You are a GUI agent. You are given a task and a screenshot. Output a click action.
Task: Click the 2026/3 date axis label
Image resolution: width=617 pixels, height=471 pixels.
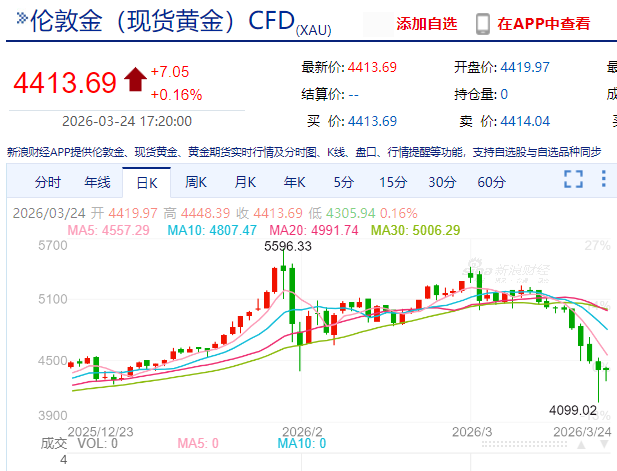(472, 432)
